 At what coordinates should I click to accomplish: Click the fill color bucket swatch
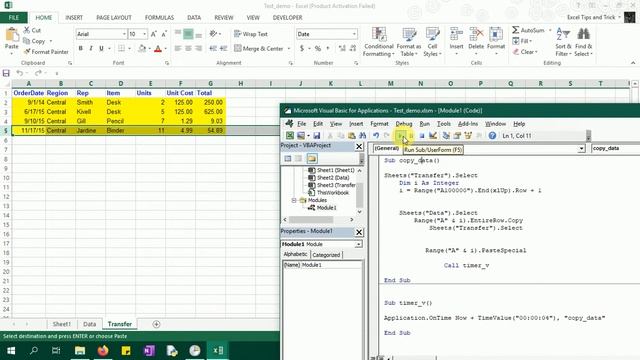coord(142,49)
